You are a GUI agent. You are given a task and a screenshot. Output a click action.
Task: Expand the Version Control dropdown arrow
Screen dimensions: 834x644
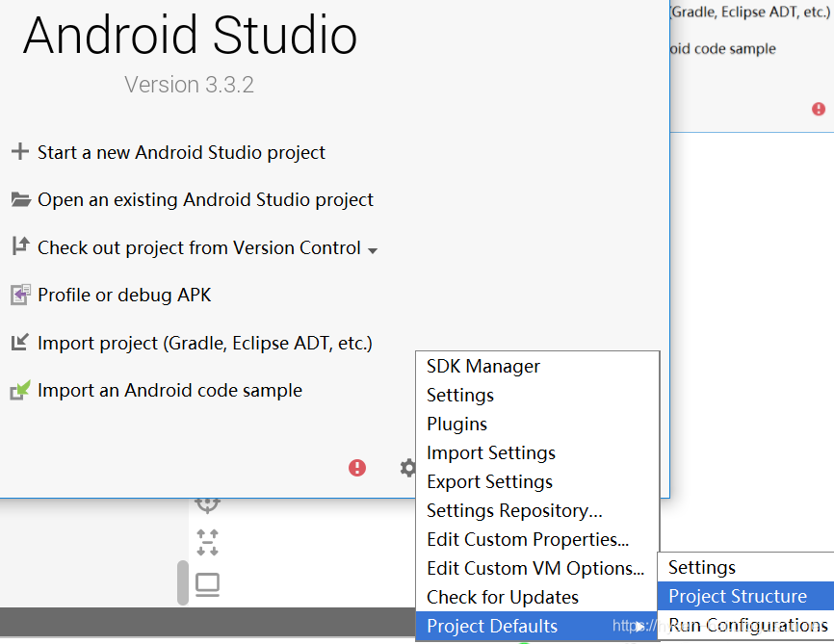[x=373, y=250]
